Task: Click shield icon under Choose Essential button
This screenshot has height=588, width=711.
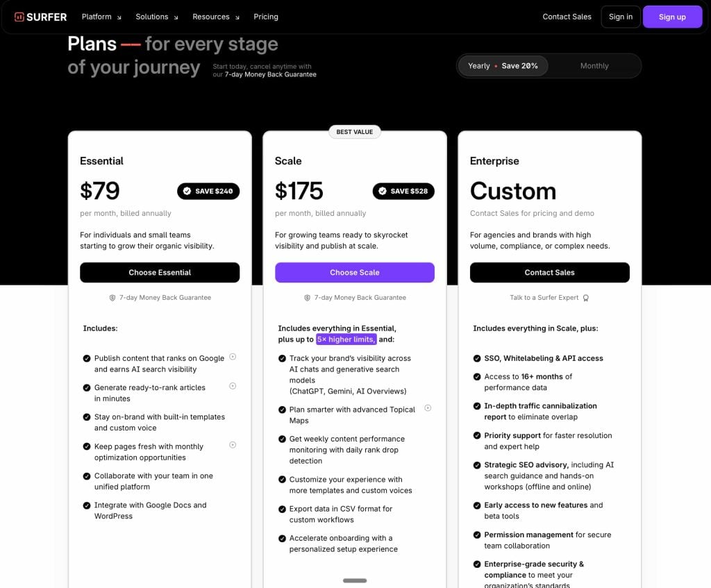Action: 112,298
